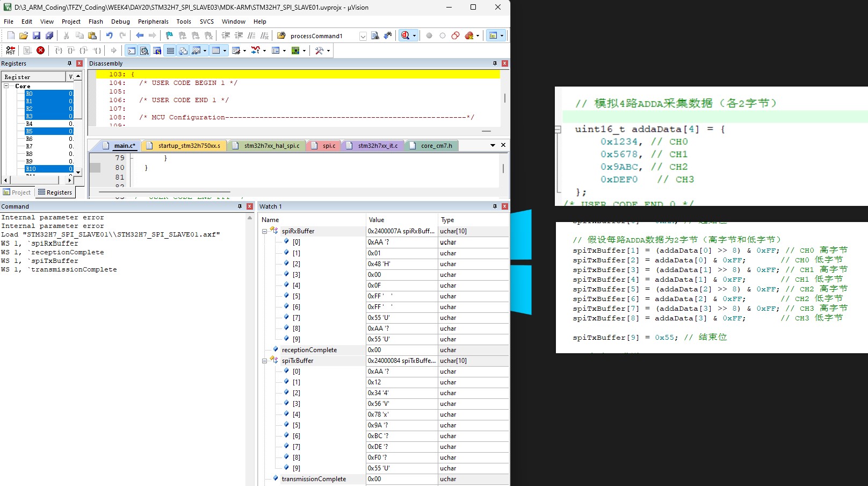
Task: Switch to the startup_stm32h750xx.s tab
Action: (184, 146)
